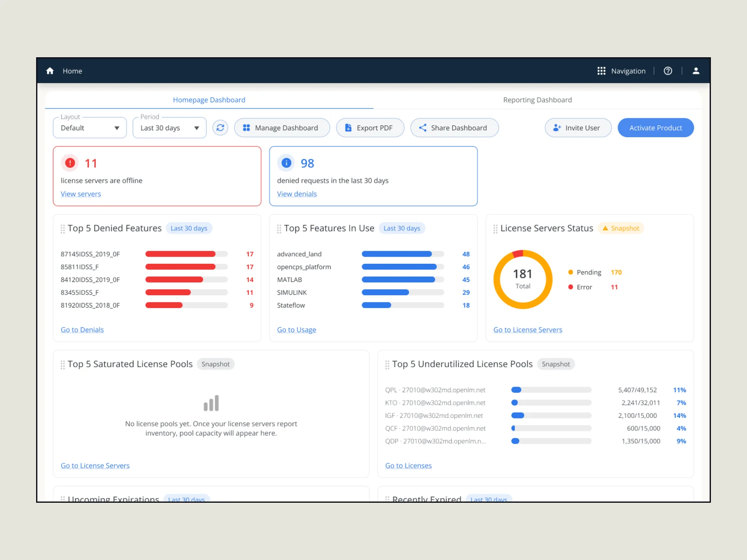Screen dimensions: 747x560
Task: Open the Navigation menu label
Action: tap(628, 71)
